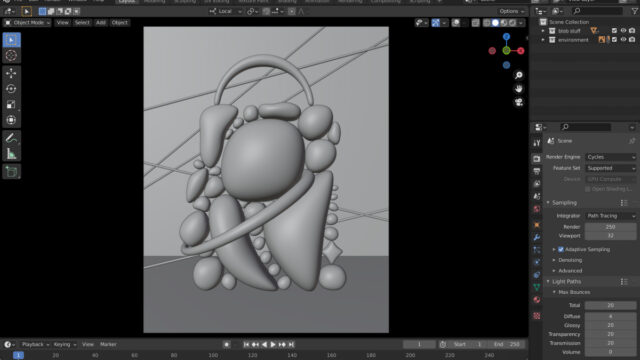Image resolution: width=640 pixels, height=360 pixels.
Task: Activate the Cursor tool
Action: (x=11, y=56)
